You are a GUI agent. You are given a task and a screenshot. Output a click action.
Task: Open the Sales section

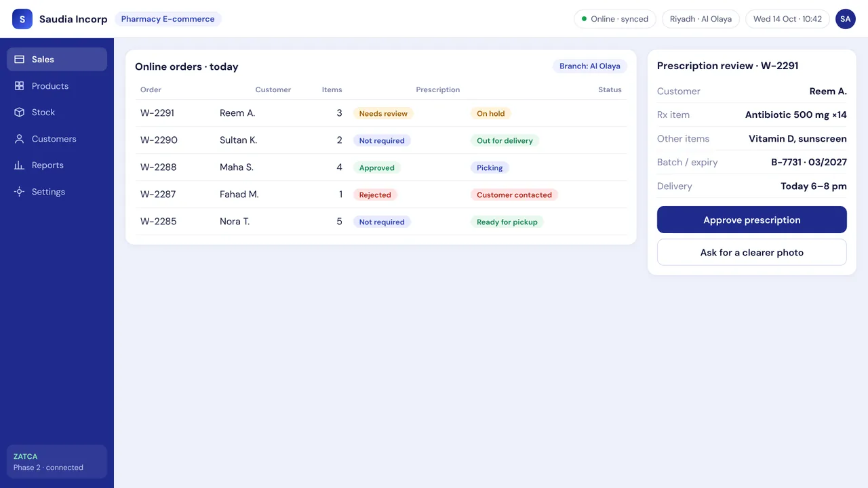(x=57, y=60)
